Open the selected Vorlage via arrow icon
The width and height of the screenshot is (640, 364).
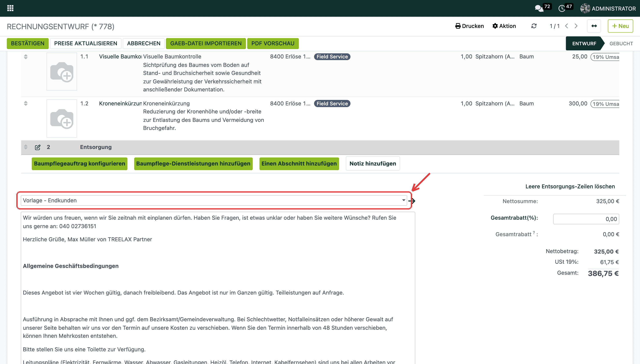pos(412,201)
